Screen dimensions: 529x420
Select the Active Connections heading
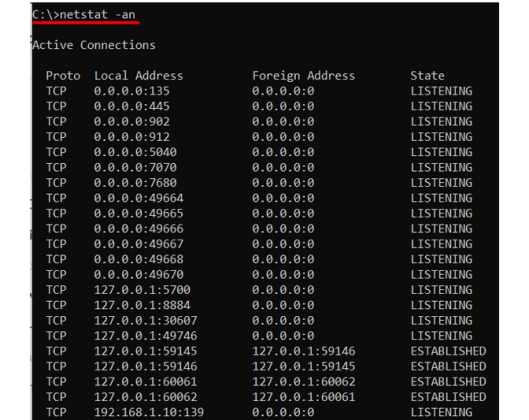pos(94,45)
